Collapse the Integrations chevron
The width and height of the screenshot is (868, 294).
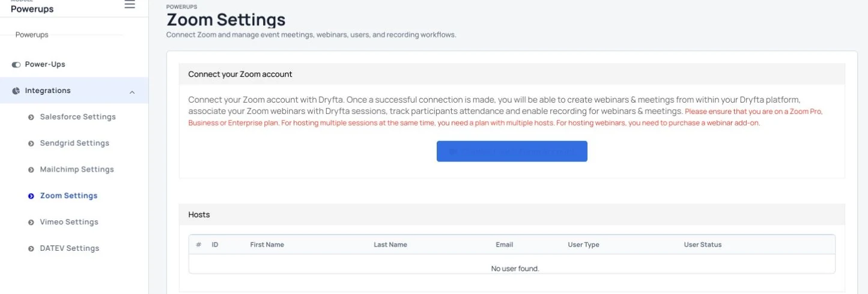point(132,92)
